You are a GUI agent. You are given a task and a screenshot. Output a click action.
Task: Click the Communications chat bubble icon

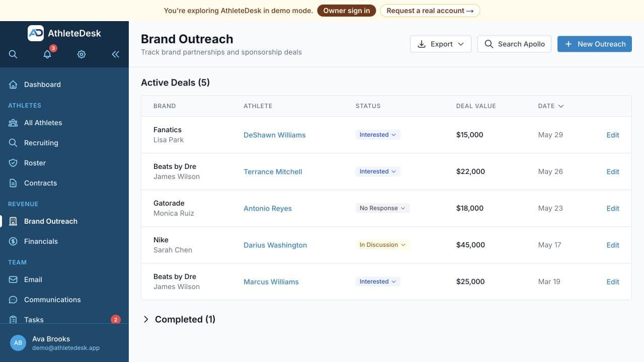coord(13,300)
